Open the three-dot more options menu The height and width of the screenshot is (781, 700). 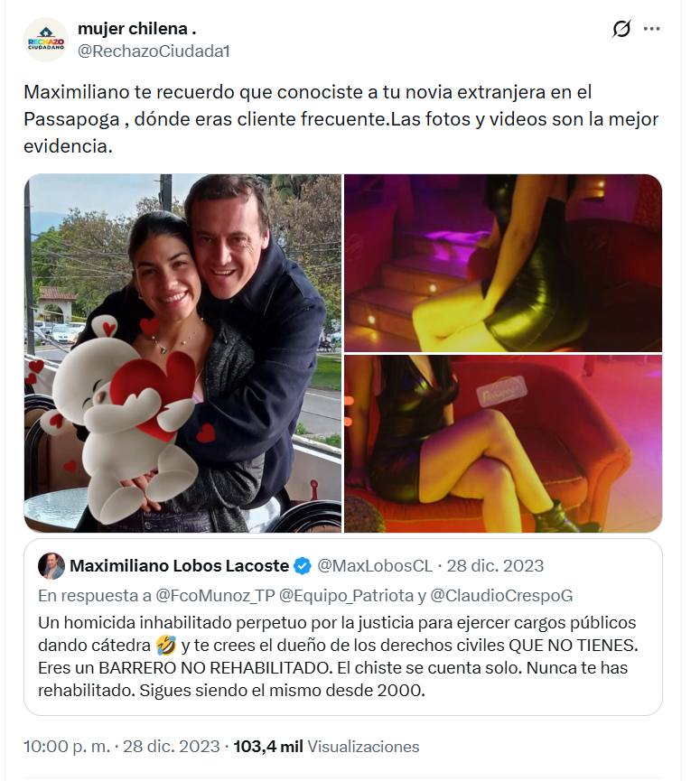pos(651,29)
